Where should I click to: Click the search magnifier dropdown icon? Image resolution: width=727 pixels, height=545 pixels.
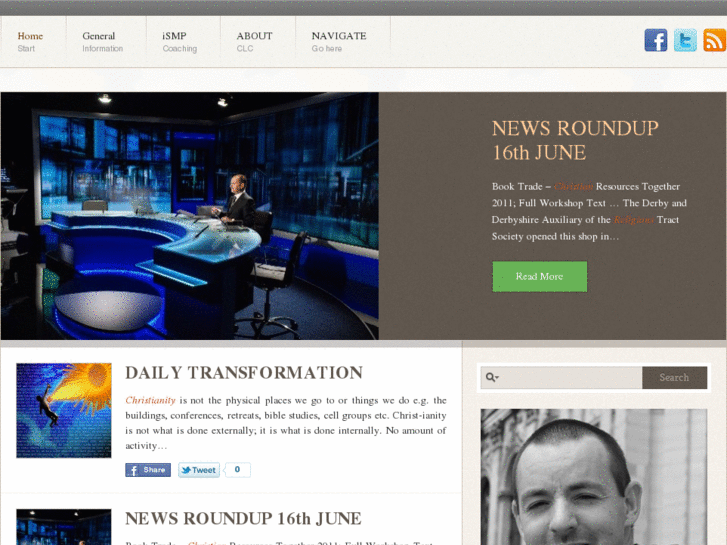pyautogui.click(x=492, y=378)
